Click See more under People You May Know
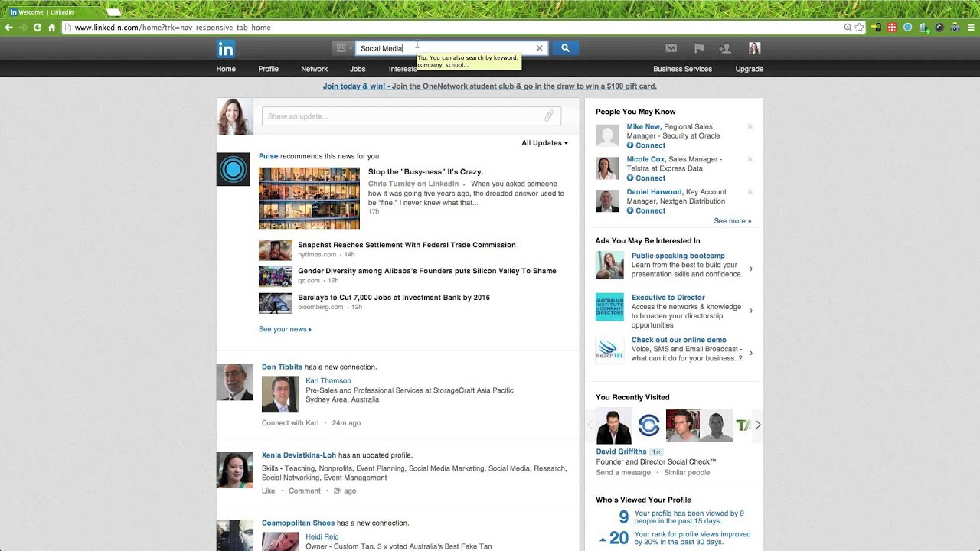Screen dimensions: 980x551 pyautogui.click(x=733, y=221)
